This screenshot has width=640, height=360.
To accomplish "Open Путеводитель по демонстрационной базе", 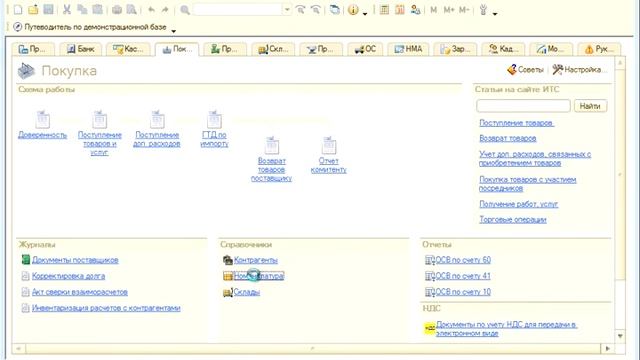I will pos(90,27).
